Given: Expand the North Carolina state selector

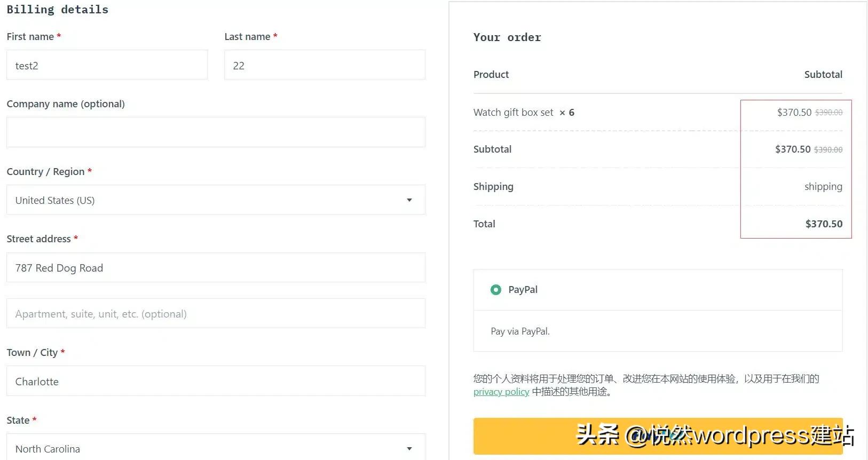Looking at the screenshot, I should [215, 448].
